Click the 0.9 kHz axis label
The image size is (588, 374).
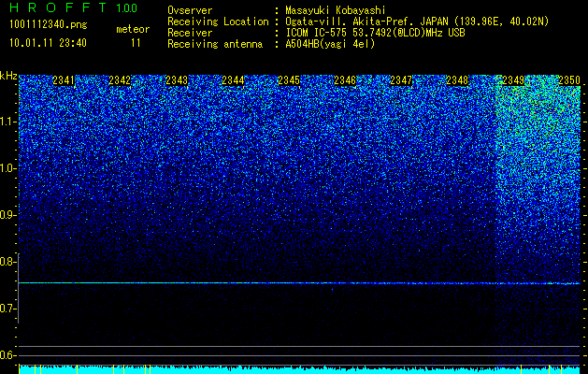tap(8, 215)
